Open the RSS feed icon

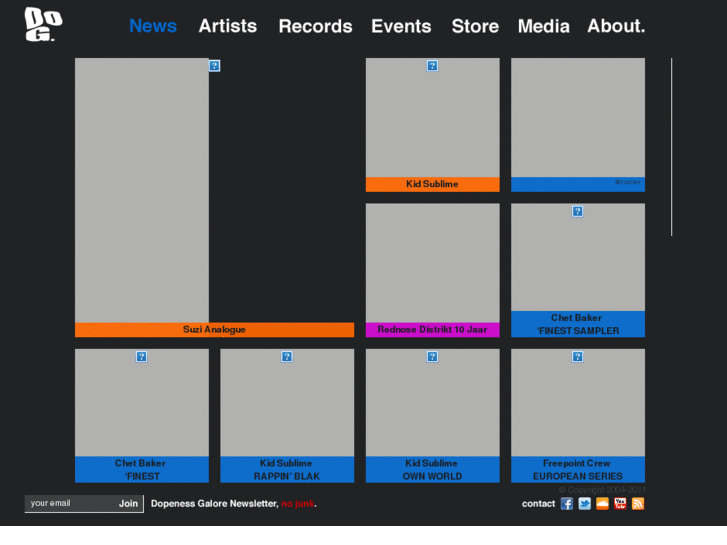click(638, 504)
